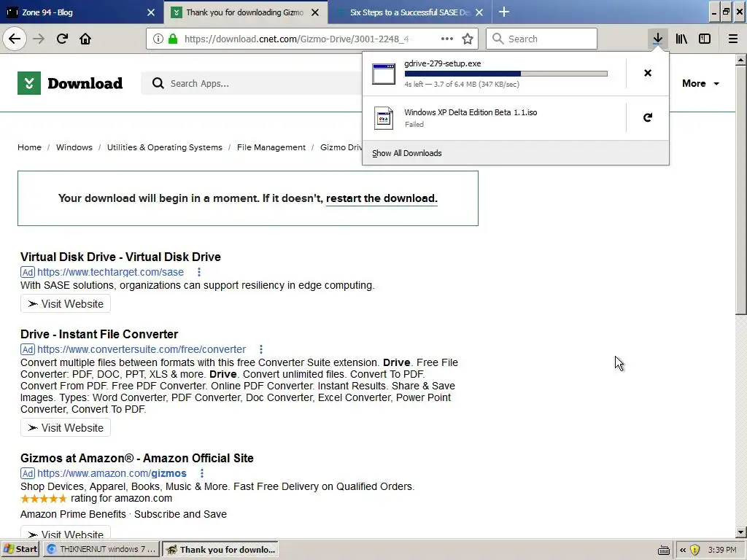Expand hidden system tray icons
The height and width of the screenshot is (560, 747).
click(x=683, y=550)
